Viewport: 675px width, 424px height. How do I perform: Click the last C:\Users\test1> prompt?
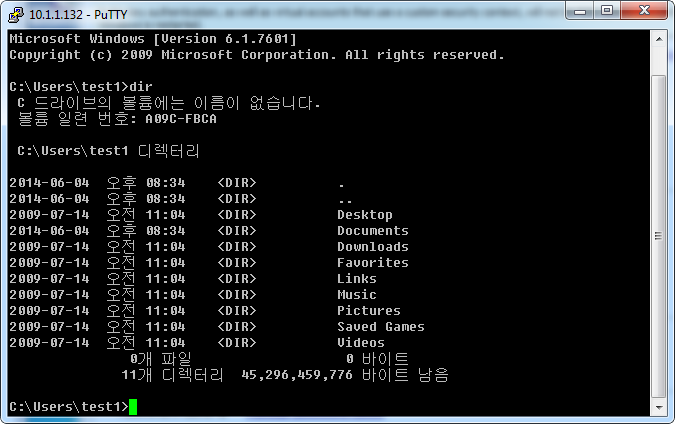coord(69,407)
